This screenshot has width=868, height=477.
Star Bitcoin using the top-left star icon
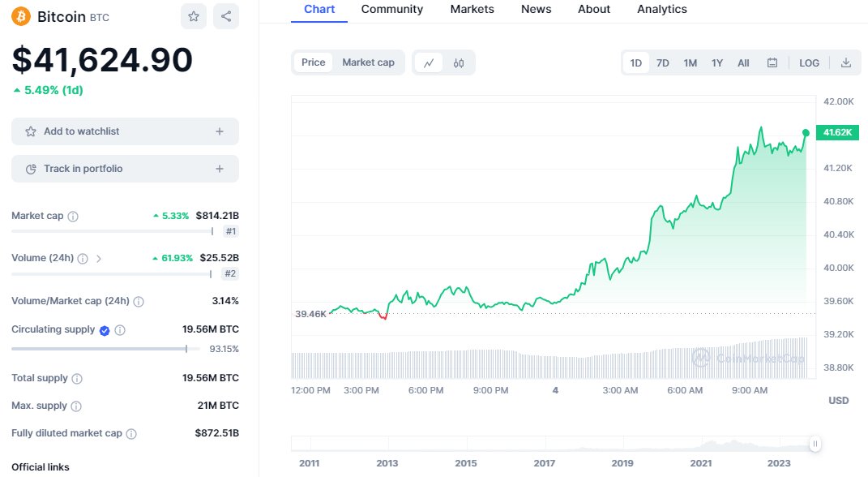193,16
